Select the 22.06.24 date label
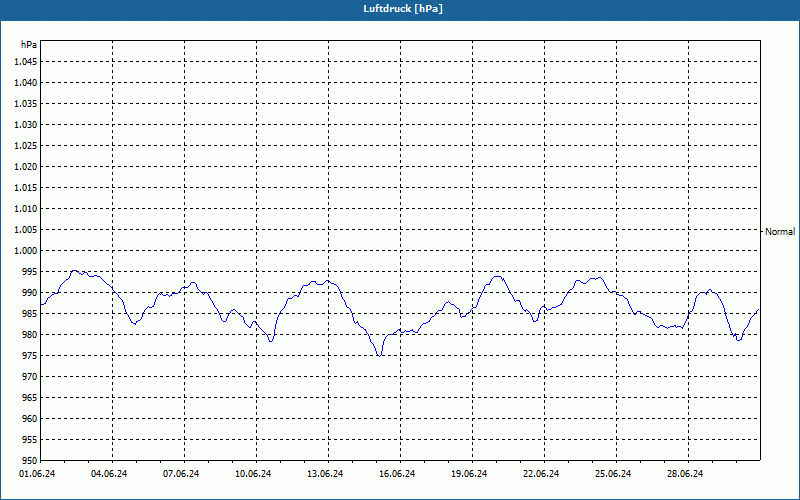The width and height of the screenshot is (800, 500). coord(541,474)
